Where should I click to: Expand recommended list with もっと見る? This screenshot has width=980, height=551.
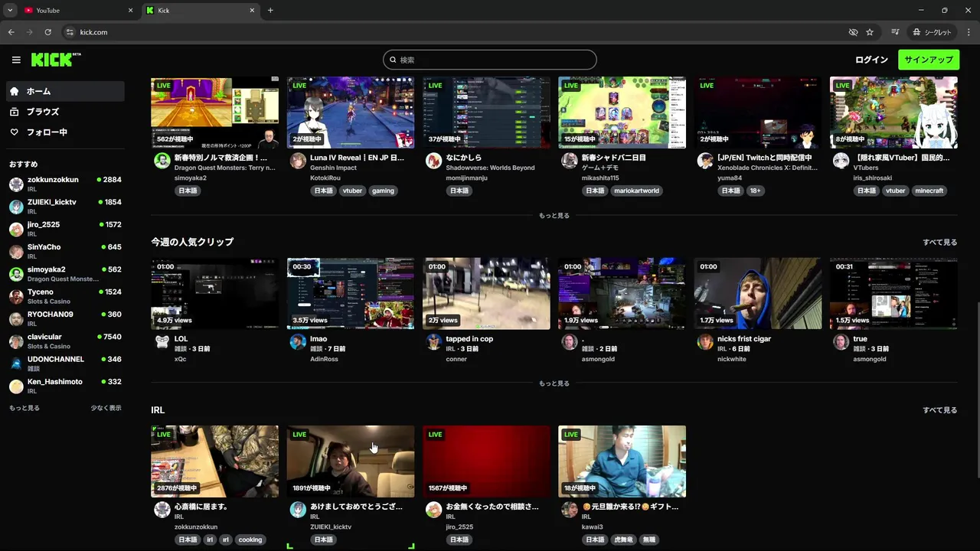pos(24,408)
